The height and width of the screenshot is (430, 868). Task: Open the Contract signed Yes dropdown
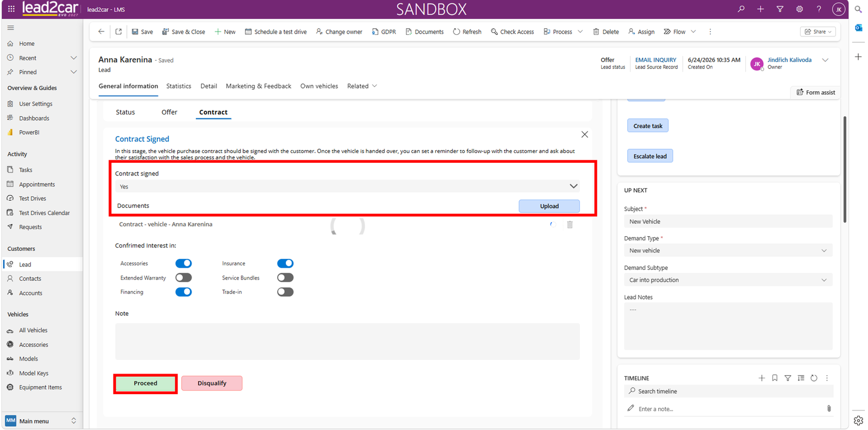[x=347, y=186]
